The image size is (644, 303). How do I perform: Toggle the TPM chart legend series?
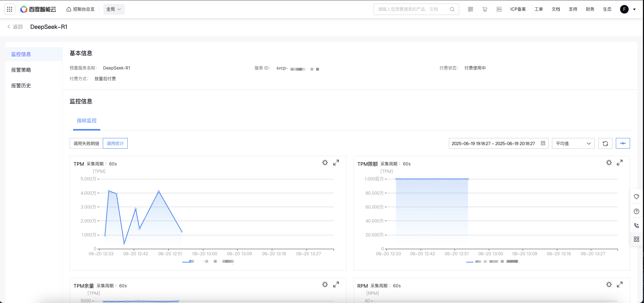[208, 262]
